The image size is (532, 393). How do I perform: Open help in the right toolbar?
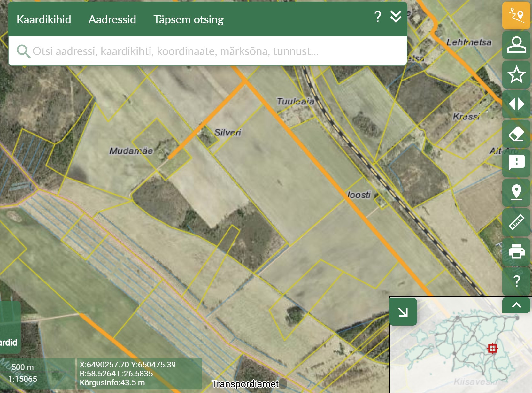pos(516,281)
